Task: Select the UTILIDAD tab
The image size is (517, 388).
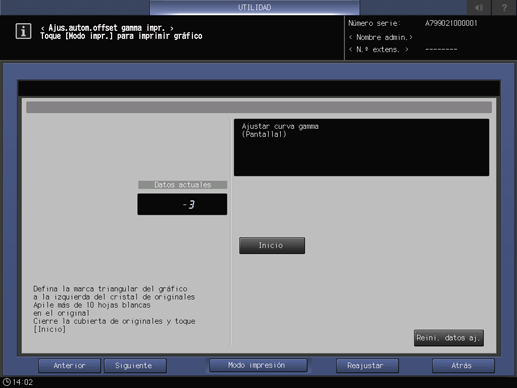Action: pyautogui.click(x=255, y=7)
